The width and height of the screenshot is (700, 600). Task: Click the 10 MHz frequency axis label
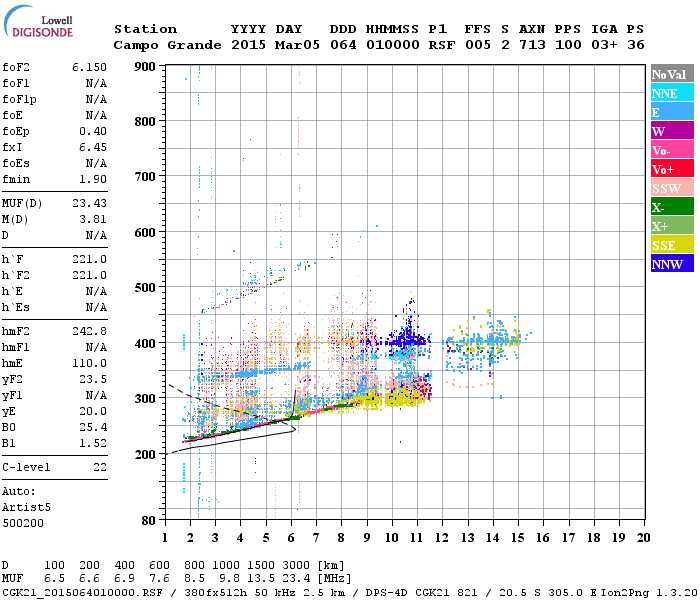click(x=392, y=538)
